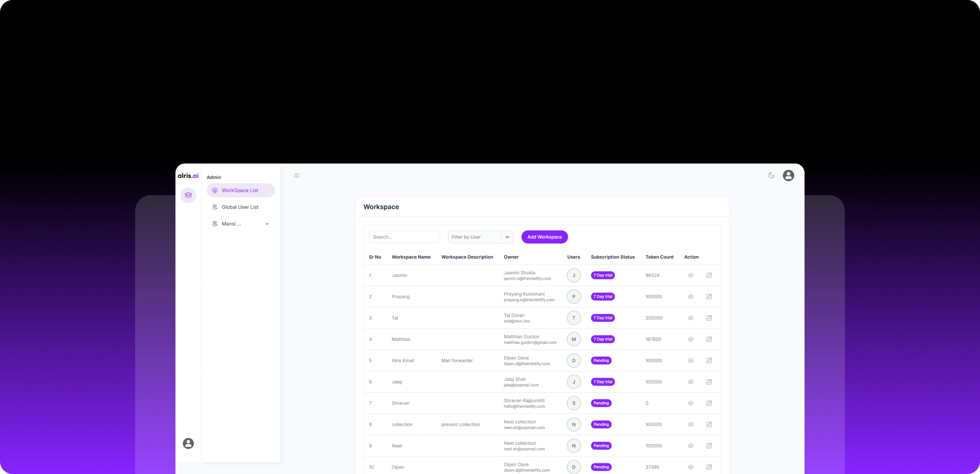Click the bottom-left sidebar account avatar
This screenshot has width=980, height=474.
pyautogui.click(x=188, y=443)
